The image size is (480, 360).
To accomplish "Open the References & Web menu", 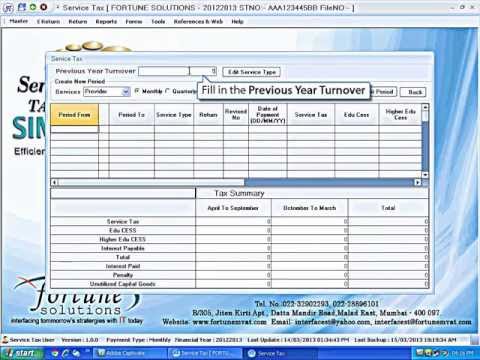I will click(x=198, y=21).
